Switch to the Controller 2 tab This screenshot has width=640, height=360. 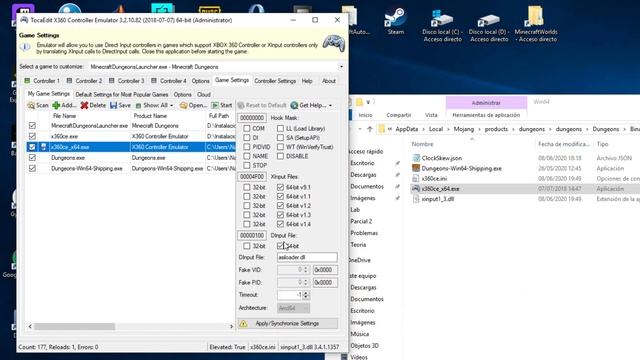pos(84,81)
